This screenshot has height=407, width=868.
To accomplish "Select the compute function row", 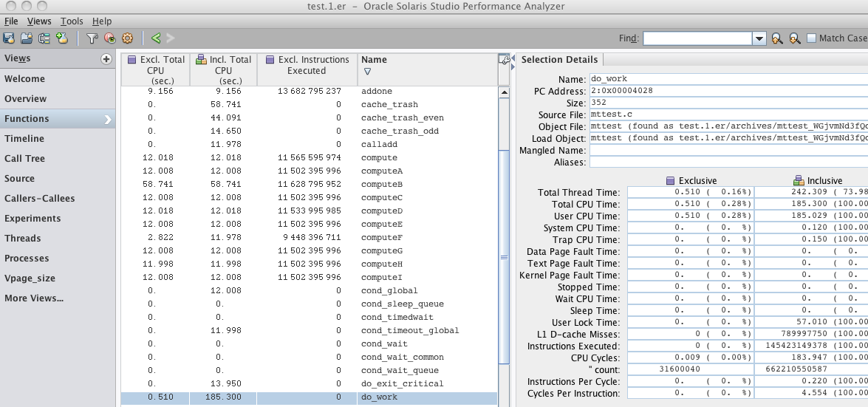I will click(309, 157).
